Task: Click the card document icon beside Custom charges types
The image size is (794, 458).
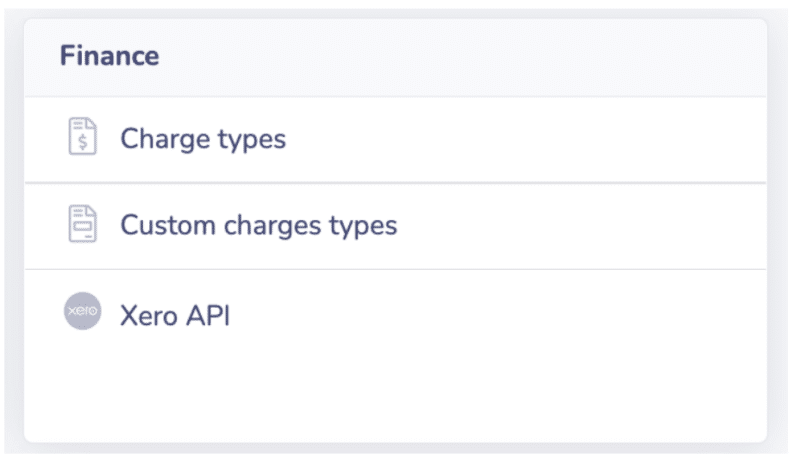Action: [x=83, y=224]
